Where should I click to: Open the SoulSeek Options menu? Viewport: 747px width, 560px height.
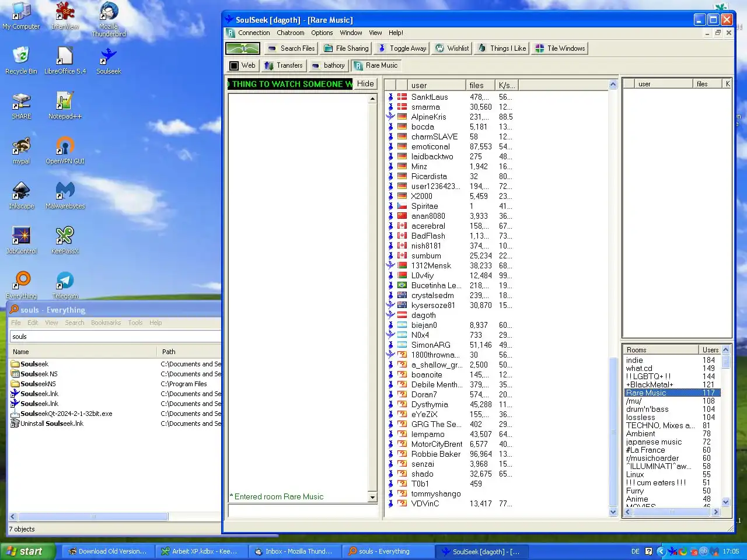pyautogui.click(x=322, y=33)
